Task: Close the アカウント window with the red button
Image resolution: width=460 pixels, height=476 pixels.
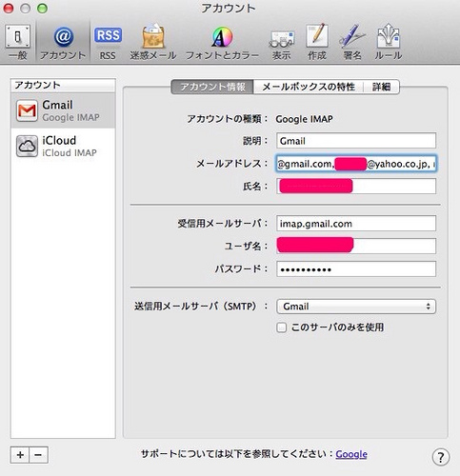Action: point(9,9)
